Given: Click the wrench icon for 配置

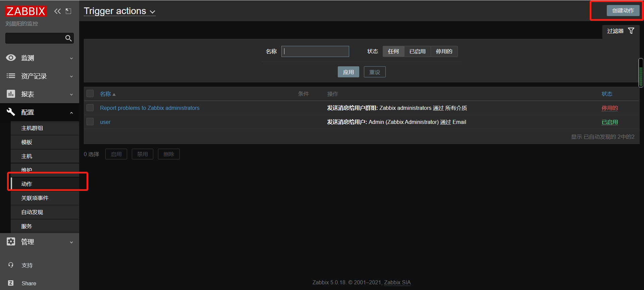Looking at the screenshot, I should point(11,112).
